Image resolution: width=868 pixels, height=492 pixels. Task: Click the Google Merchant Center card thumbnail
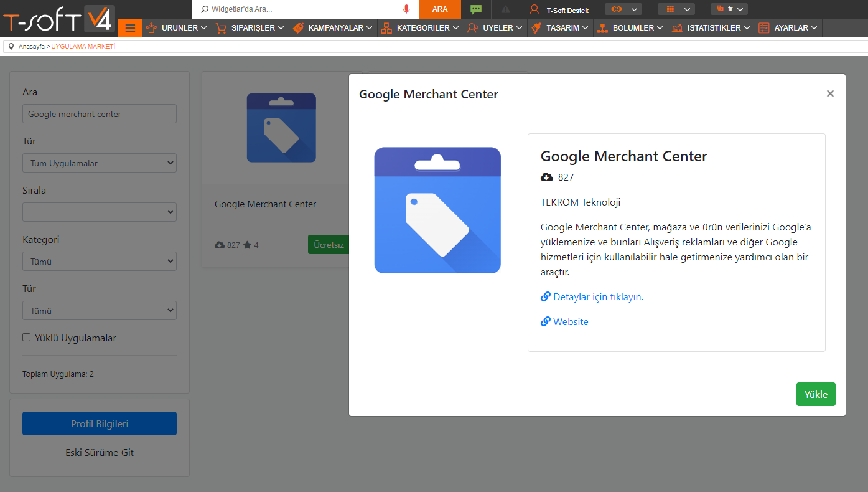tap(281, 128)
